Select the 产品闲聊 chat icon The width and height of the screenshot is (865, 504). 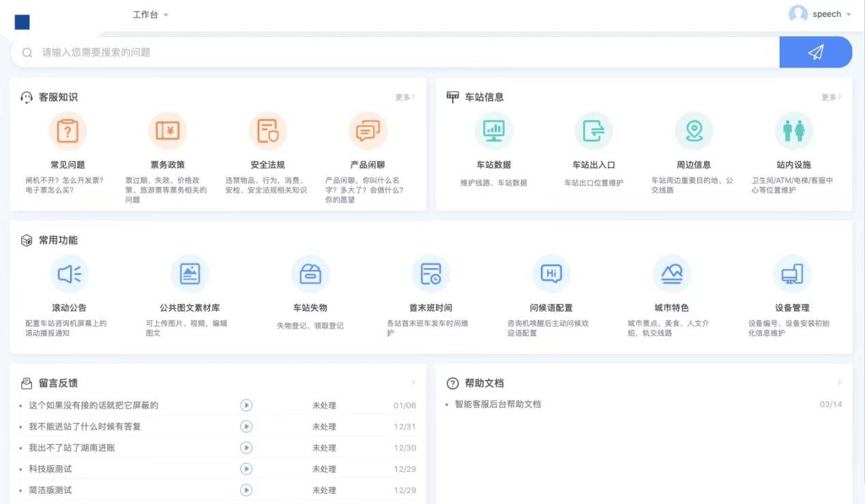point(368,131)
